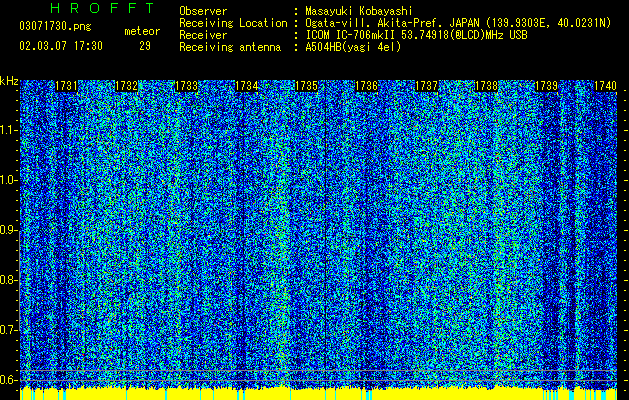
Task: Click the kHz axis unit label
Action: [9, 81]
